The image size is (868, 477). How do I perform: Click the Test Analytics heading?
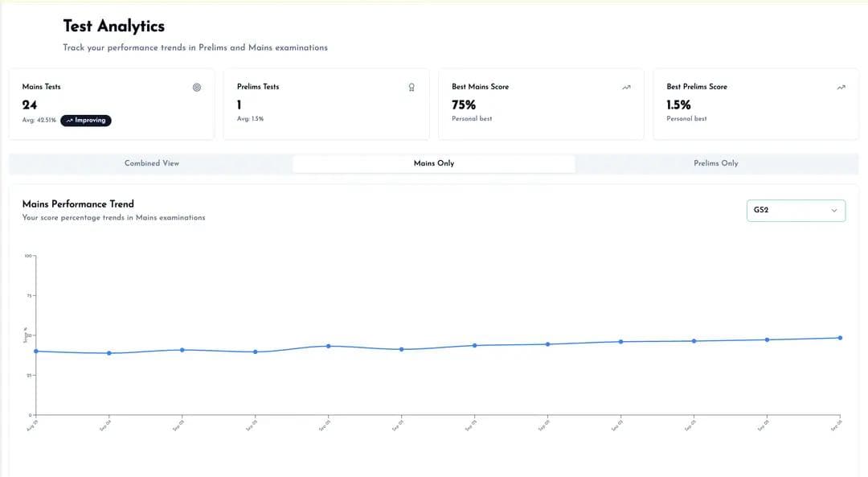tap(113, 25)
